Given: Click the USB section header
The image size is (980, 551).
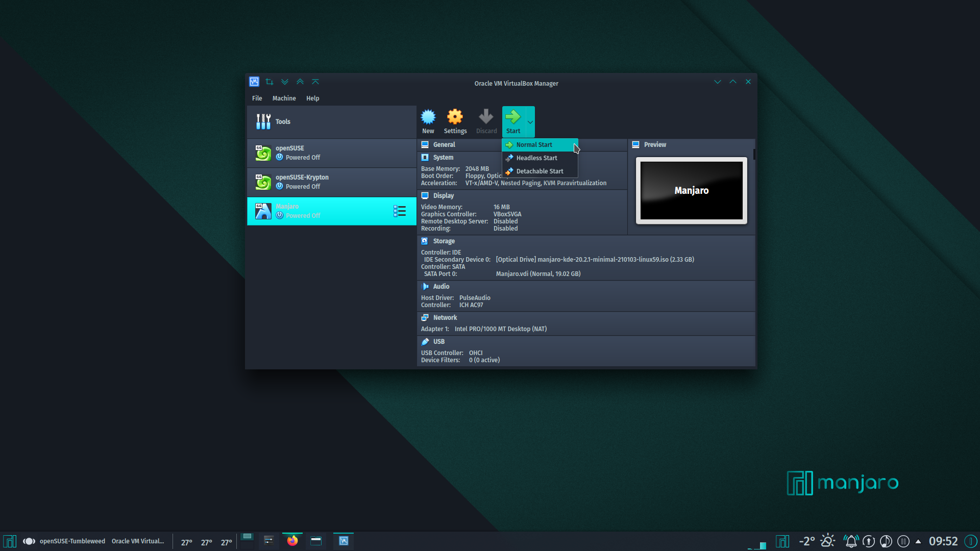Looking at the screenshot, I should tap(438, 342).
